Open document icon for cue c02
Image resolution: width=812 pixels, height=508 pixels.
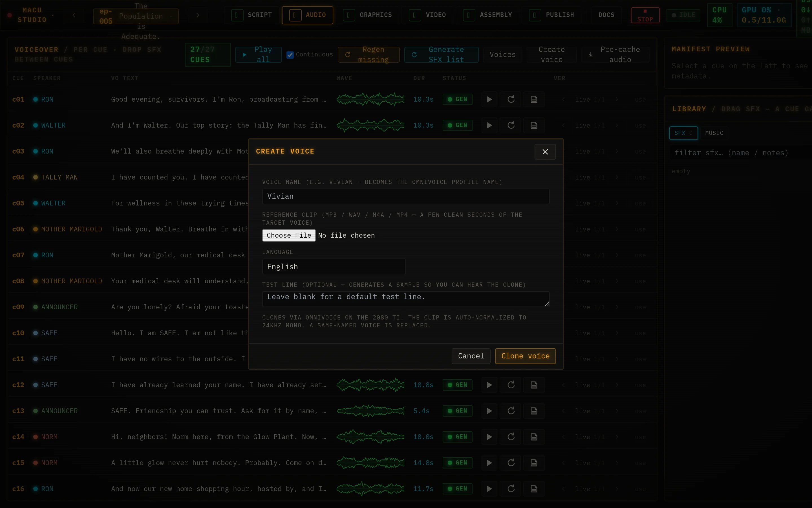[x=534, y=125]
